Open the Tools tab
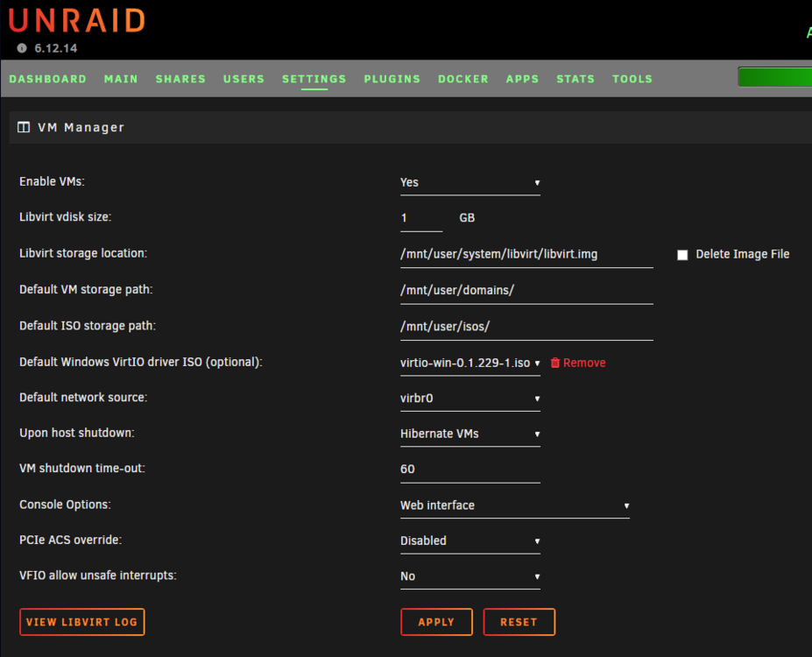Image resolution: width=812 pixels, height=657 pixels. pyautogui.click(x=632, y=79)
